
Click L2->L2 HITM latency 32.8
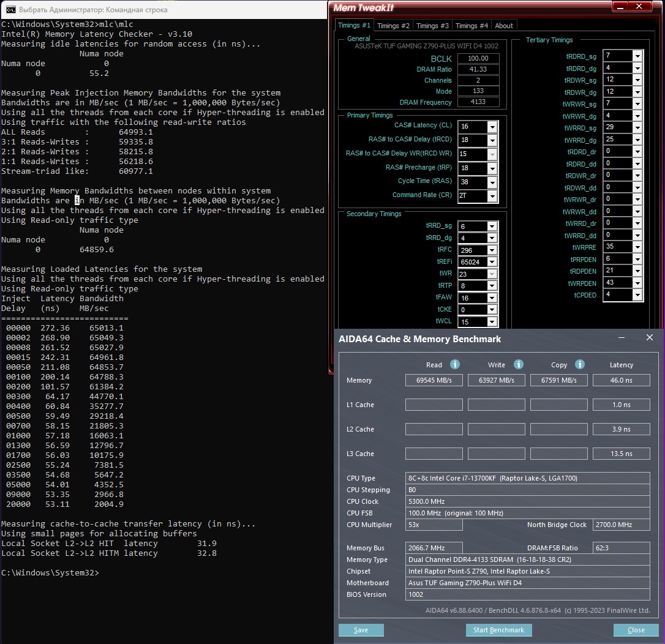coord(207,553)
